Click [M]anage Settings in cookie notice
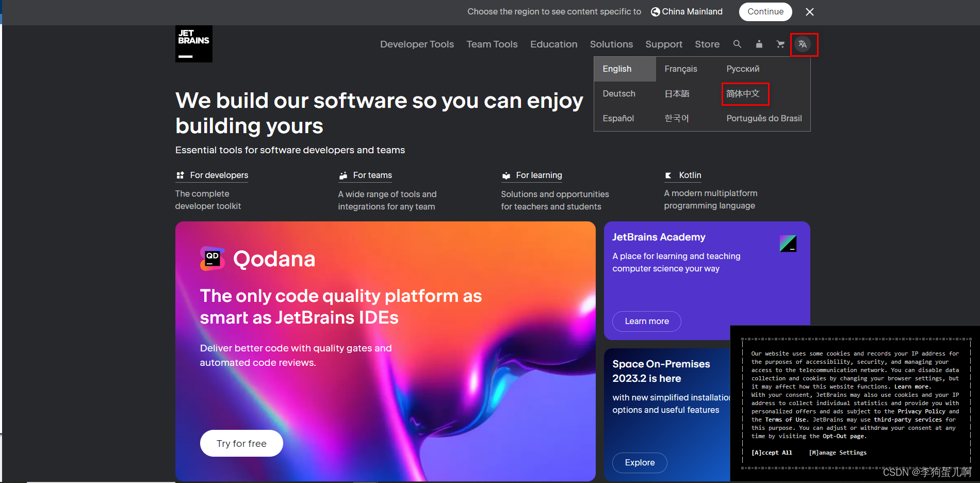 point(838,453)
